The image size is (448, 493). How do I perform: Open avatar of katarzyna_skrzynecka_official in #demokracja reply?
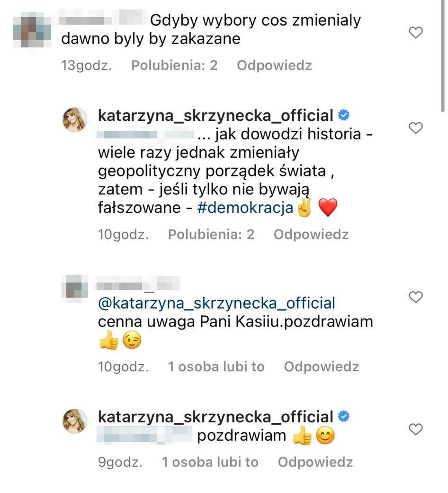[75, 119]
